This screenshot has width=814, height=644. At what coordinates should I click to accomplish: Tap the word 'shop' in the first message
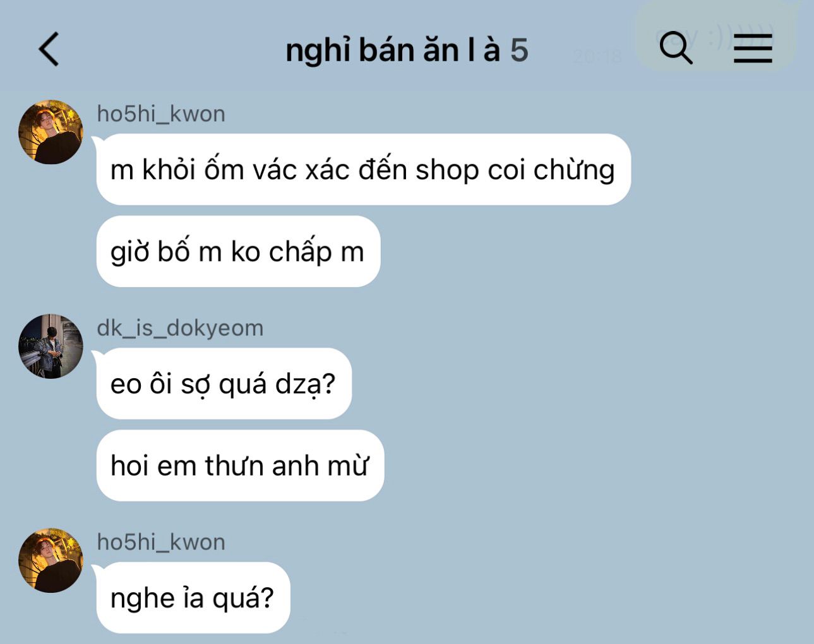tap(447, 170)
